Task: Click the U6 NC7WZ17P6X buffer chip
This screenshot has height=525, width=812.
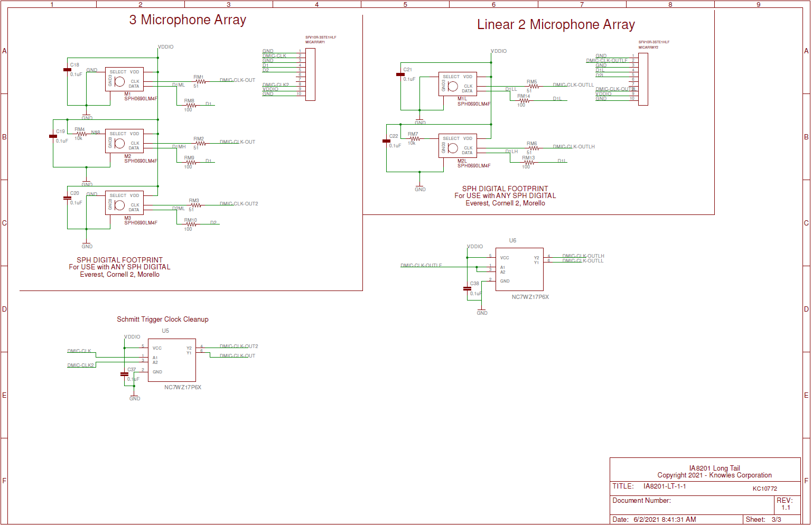Action: tap(519, 269)
